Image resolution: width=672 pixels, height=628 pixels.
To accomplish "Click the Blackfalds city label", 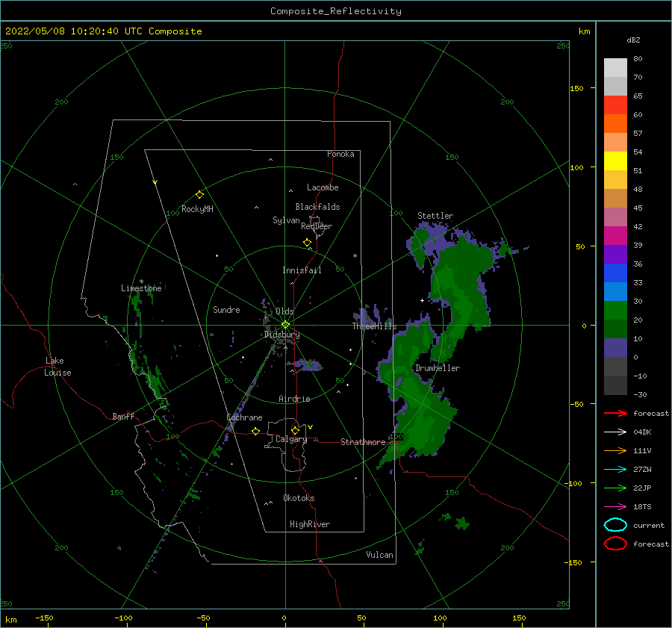I will pos(317,207).
